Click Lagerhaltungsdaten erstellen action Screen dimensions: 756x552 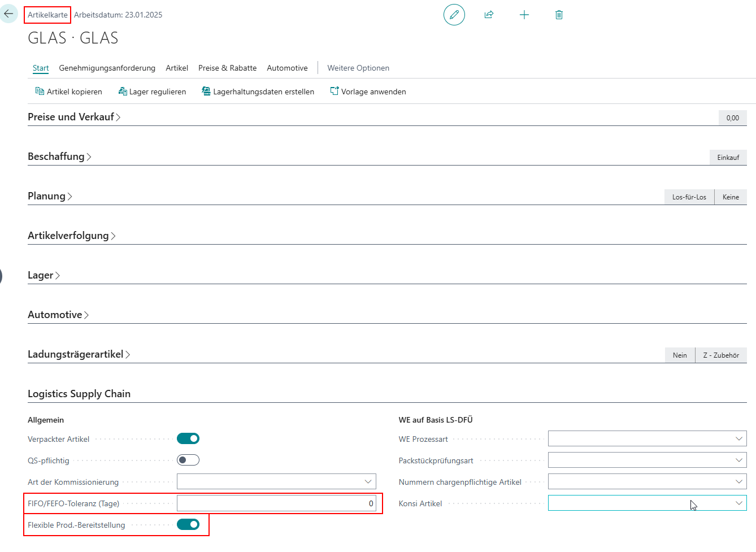coord(258,92)
